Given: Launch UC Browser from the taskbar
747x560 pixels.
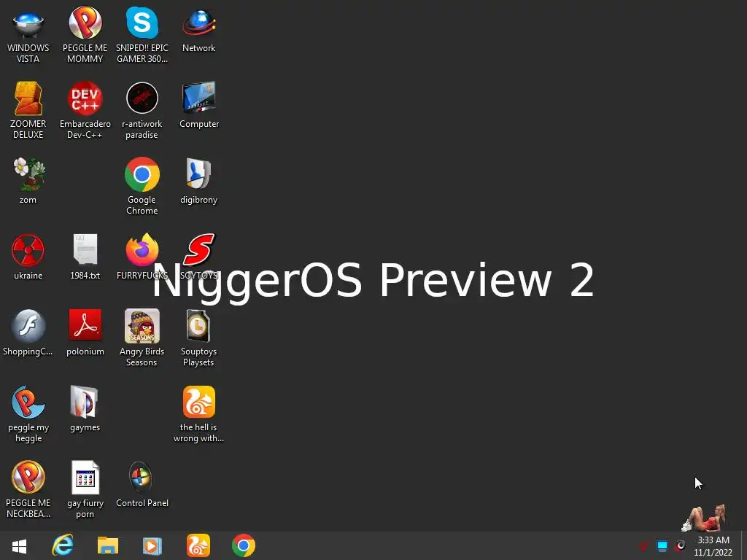Looking at the screenshot, I should (198, 545).
